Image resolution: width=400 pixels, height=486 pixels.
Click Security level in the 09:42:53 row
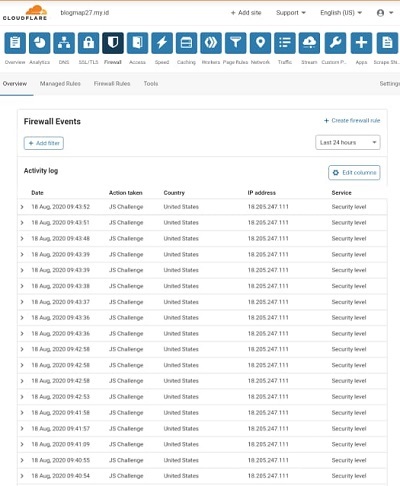(349, 397)
